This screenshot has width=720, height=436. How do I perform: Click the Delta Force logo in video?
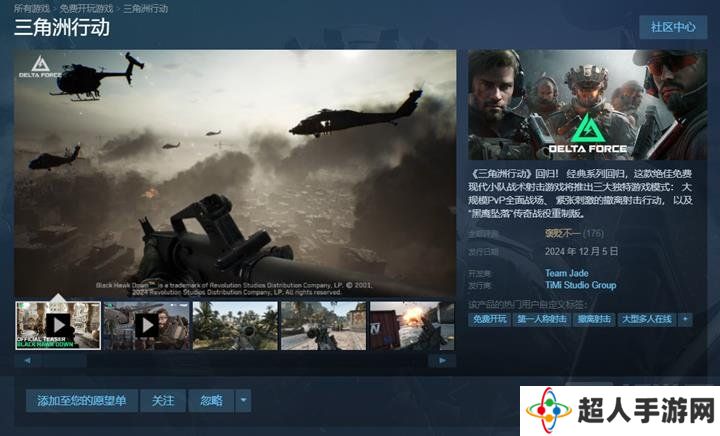[40, 67]
